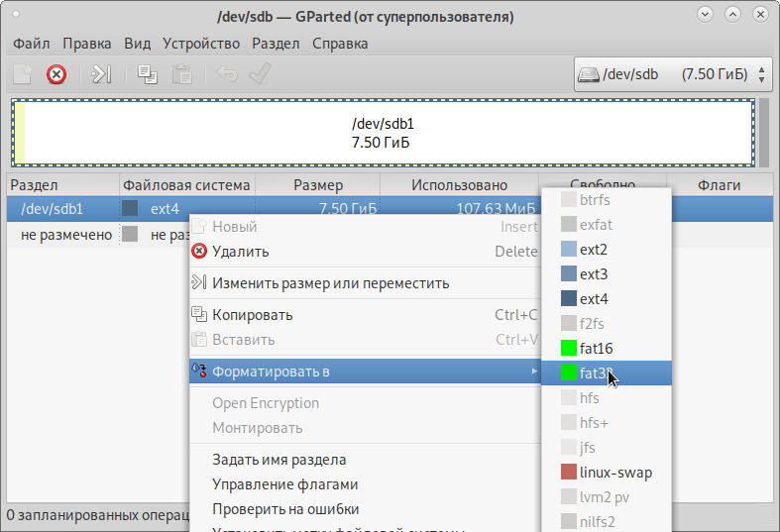The image size is (780, 532).
Task: Choose Задать имя раздела
Action: (365, 460)
